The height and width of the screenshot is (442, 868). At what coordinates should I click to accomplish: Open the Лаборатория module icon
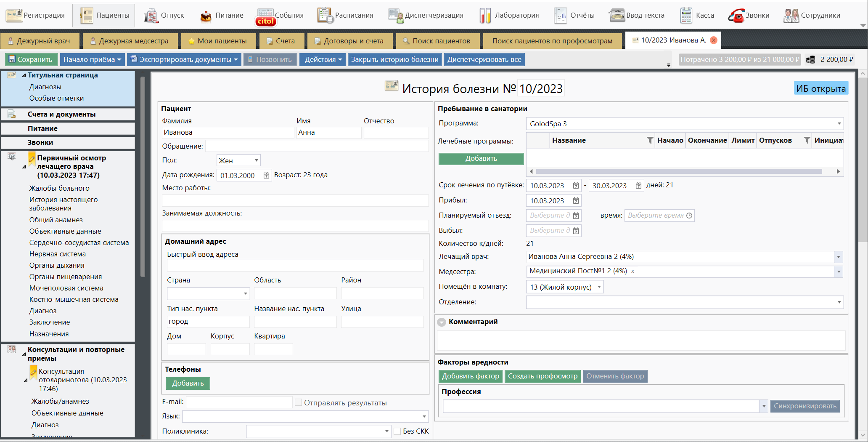tap(485, 16)
